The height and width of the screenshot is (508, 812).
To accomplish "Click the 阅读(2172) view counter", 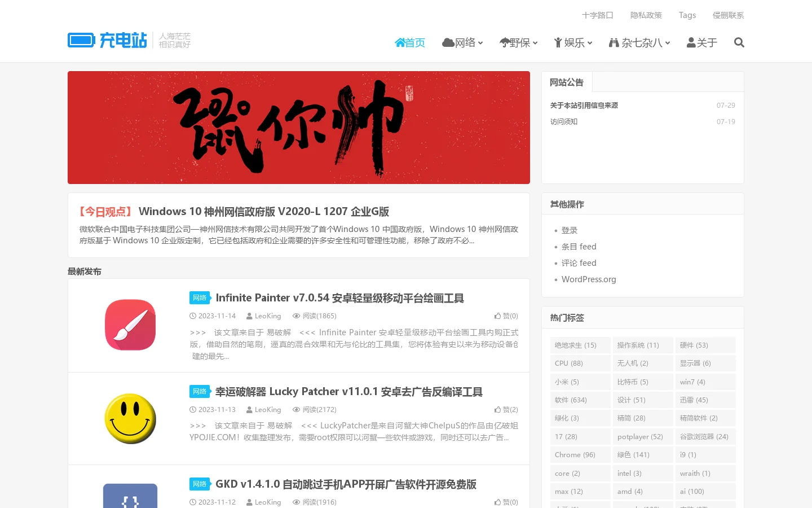I will pos(315,410).
